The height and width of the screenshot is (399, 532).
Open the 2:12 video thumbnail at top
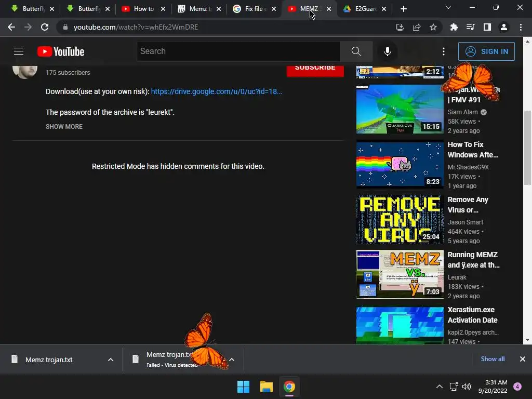coord(400,72)
